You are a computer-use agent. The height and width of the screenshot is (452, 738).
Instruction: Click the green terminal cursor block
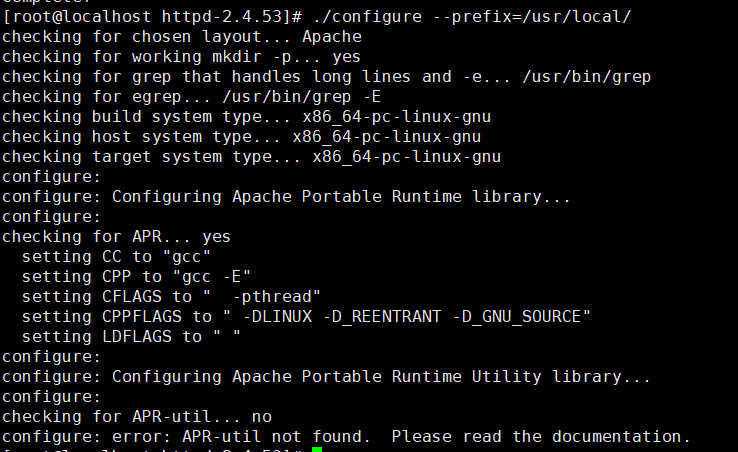coord(316,449)
